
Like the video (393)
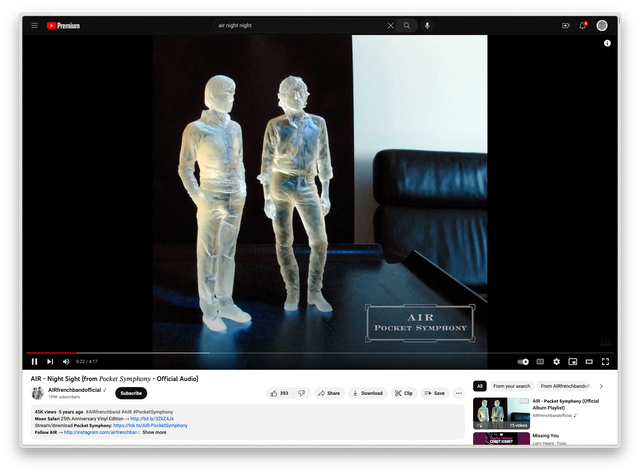click(280, 393)
